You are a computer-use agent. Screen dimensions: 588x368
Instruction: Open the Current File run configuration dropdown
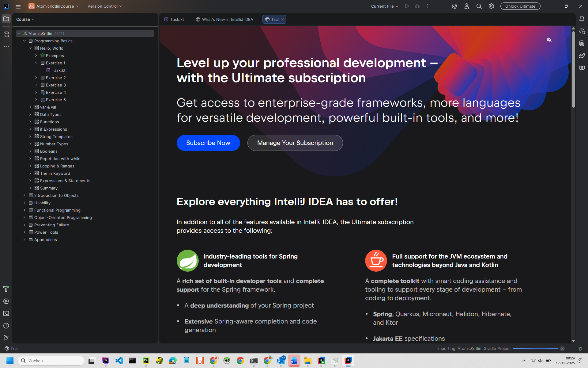385,6
